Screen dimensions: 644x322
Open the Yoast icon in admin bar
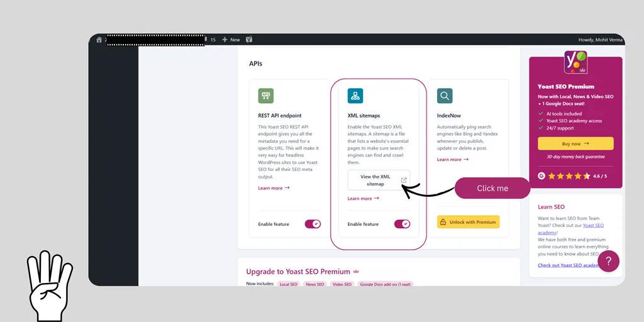click(249, 40)
